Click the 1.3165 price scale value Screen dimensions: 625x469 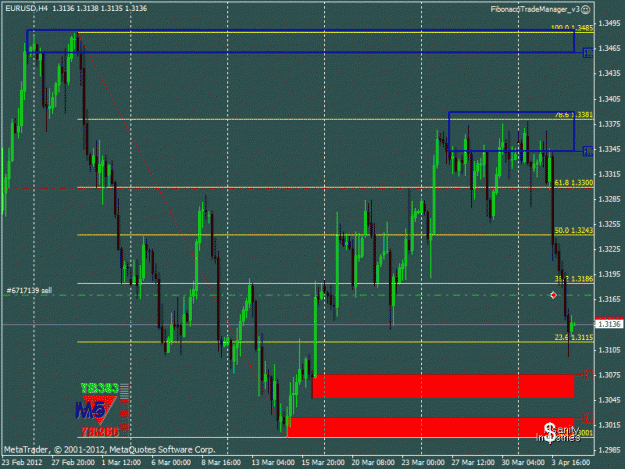pos(609,299)
